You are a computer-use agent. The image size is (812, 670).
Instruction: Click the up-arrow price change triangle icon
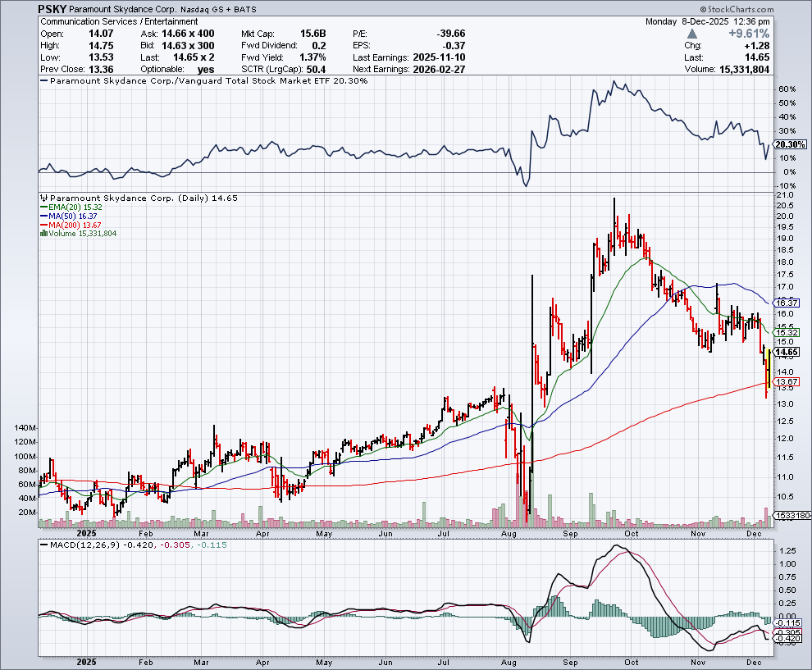[x=693, y=34]
